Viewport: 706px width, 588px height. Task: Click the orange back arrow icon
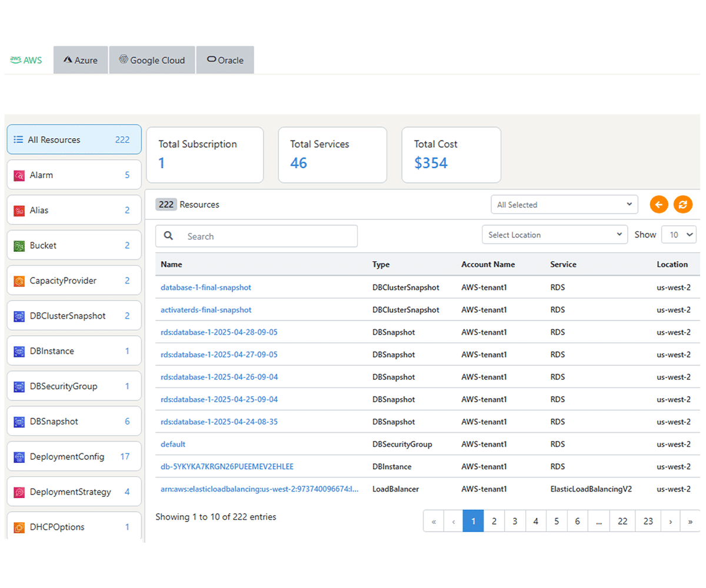click(x=658, y=205)
